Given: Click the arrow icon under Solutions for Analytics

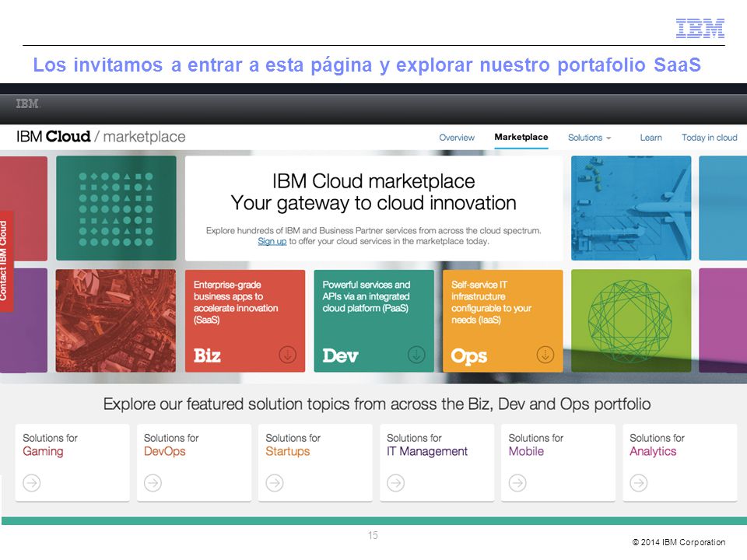Looking at the screenshot, I should pos(638,483).
